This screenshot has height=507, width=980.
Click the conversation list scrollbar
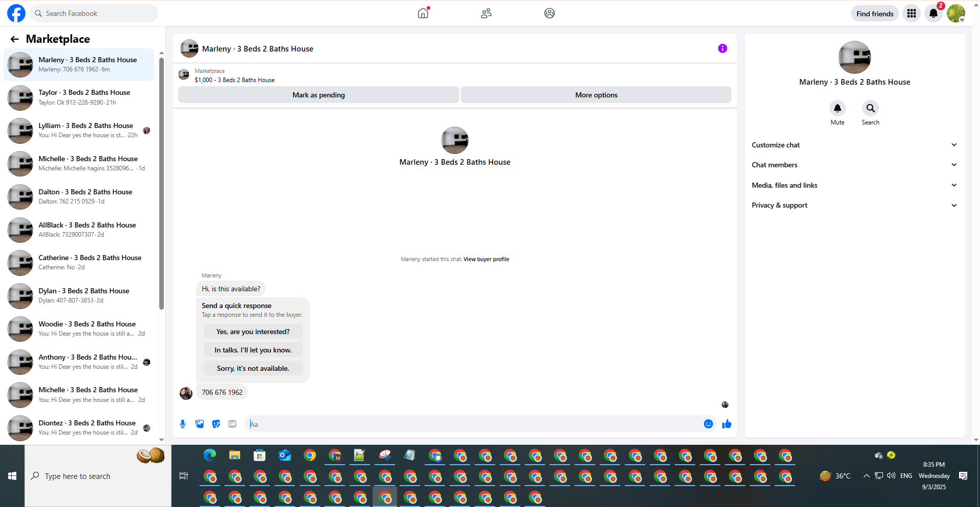click(161, 184)
